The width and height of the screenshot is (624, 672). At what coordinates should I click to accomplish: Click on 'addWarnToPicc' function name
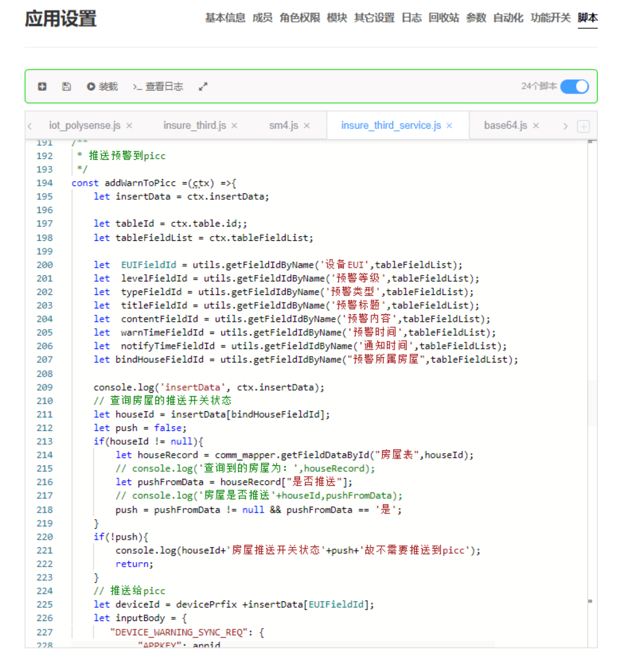coord(140,183)
